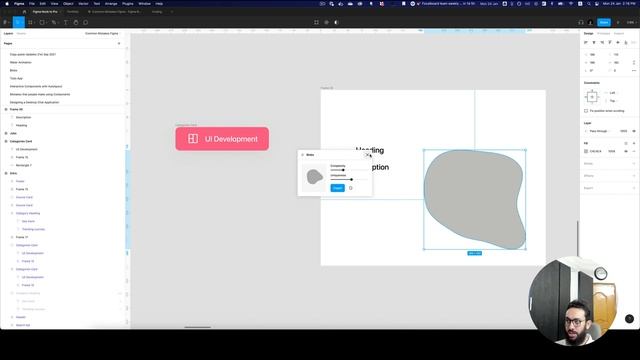Open the Plugins menu
The height and width of the screenshot is (360, 640).
tap(127, 4)
